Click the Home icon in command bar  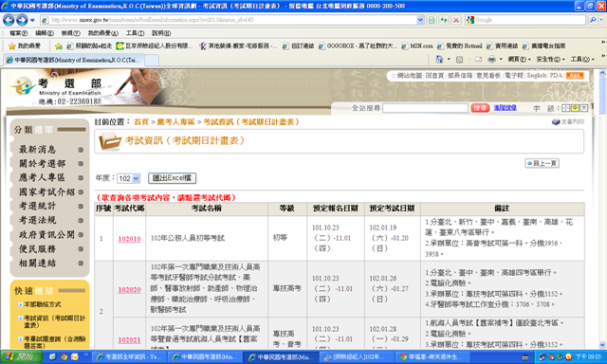[x=439, y=59]
